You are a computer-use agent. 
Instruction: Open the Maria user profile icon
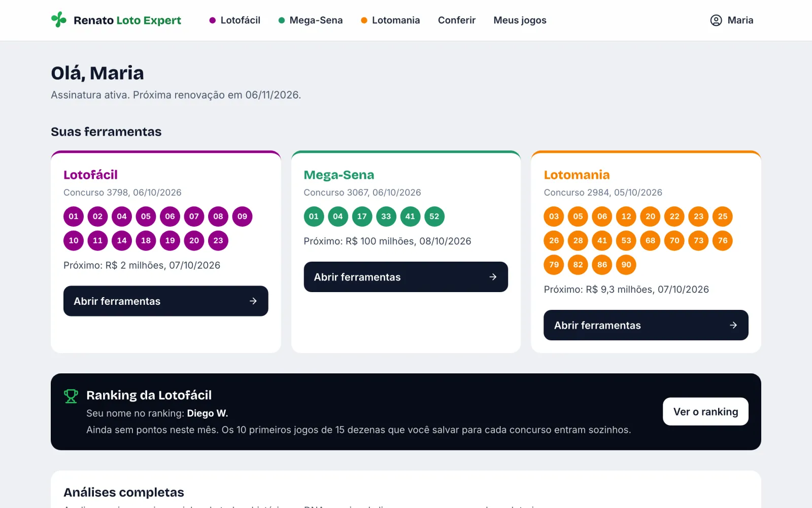point(716,20)
